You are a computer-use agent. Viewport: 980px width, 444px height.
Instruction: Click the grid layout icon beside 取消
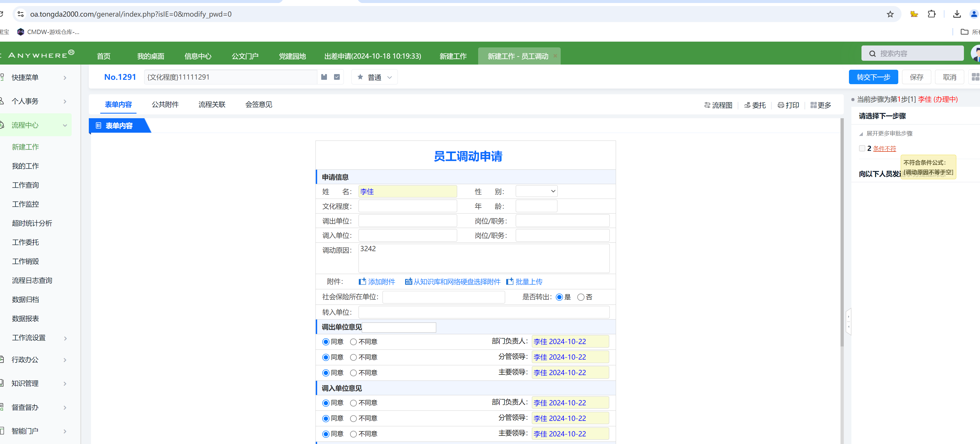975,77
